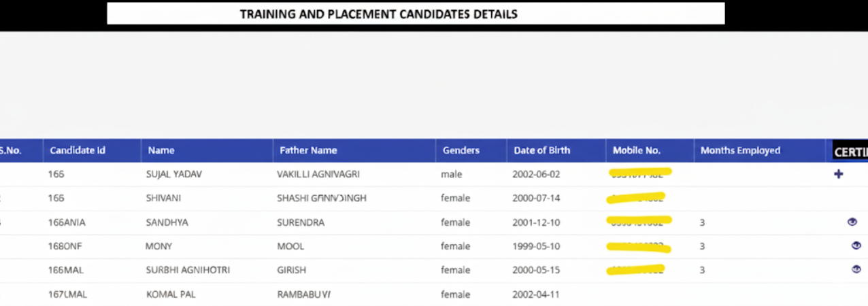Click candidate ID 166ANIA
868x306 pixels.
(67, 222)
